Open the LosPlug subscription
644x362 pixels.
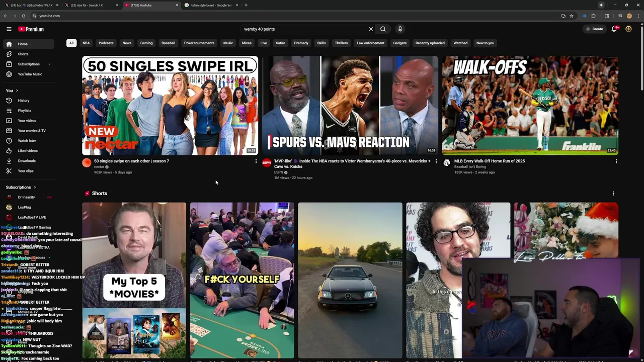click(28, 207)
